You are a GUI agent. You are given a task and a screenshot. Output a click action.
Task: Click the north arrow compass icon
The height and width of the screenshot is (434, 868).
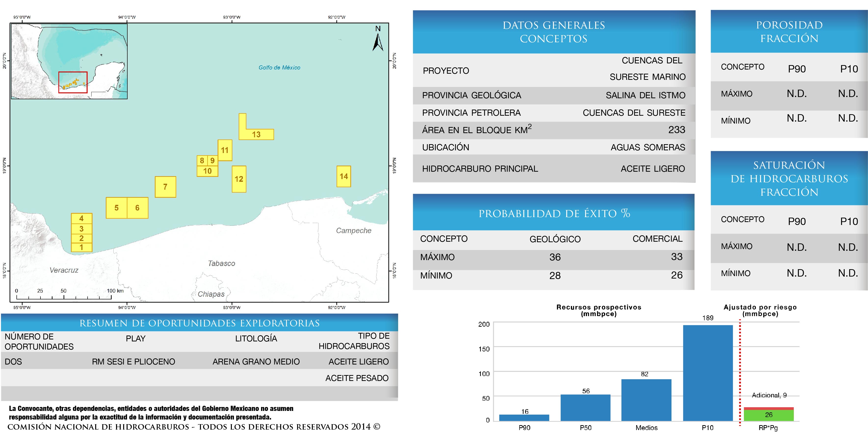pyautogui.click(x=378, y=39)
